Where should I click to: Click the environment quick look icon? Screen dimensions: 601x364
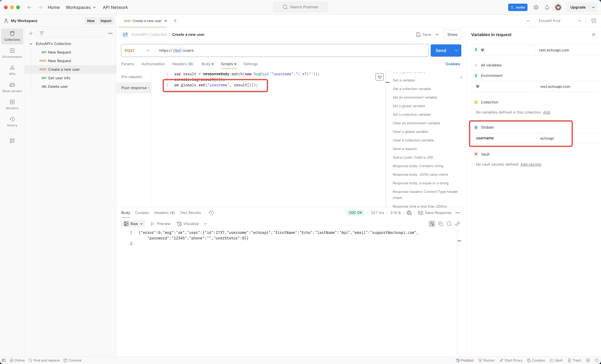click(x=594, y=21)
